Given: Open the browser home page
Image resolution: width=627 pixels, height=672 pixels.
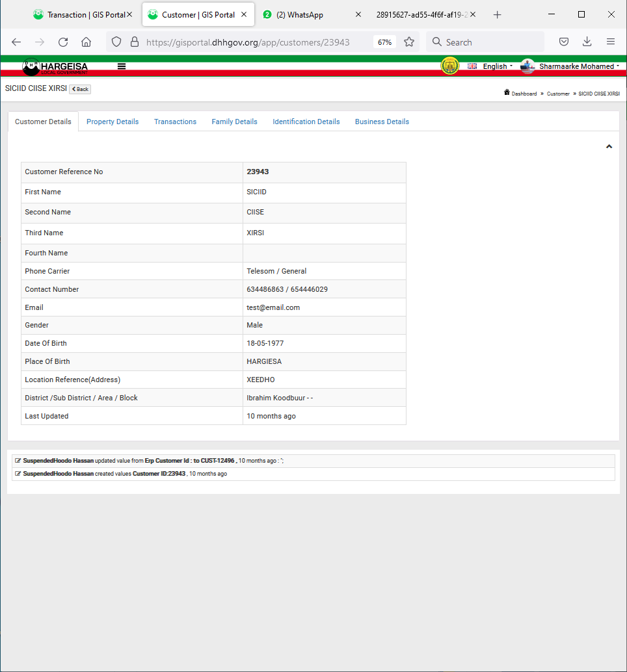Looking at the screenshot, I should tap(87, 42).
